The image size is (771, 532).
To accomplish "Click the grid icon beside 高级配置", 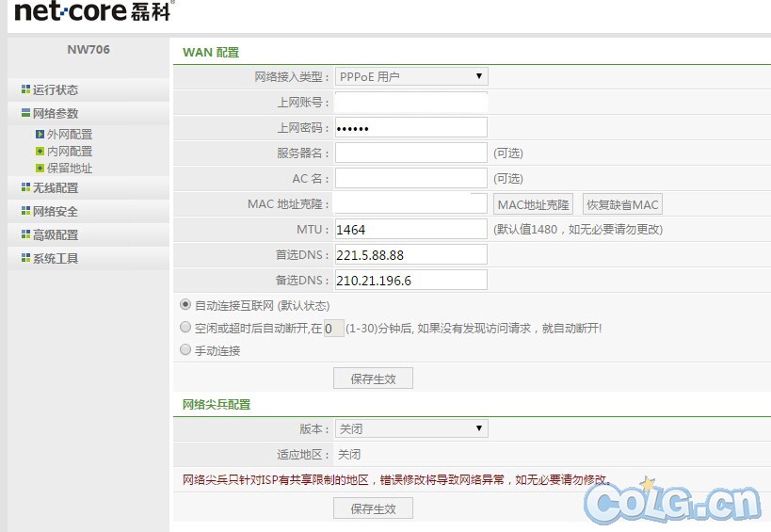I will pyautogui.click(x=25, y=234).
